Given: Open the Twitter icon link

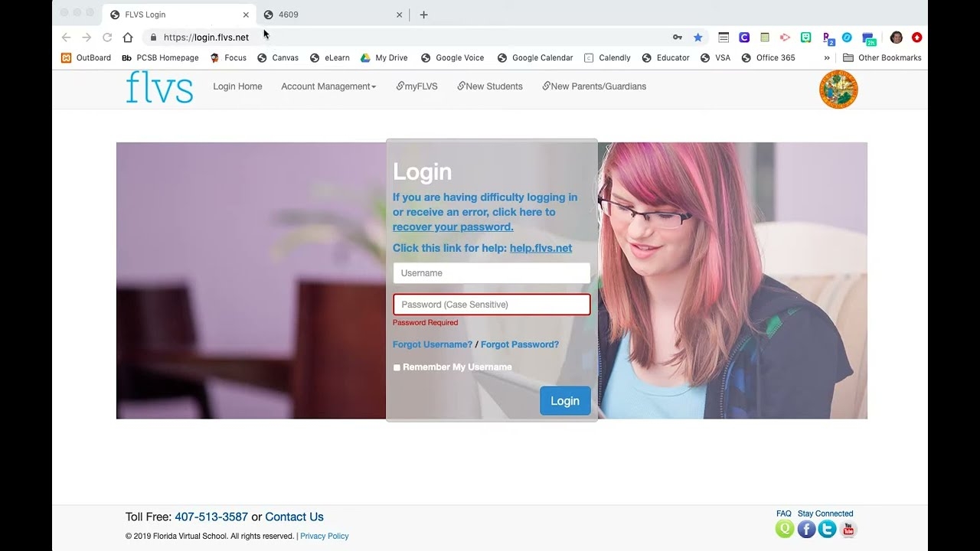Looking at the screenshot, I should click(x=827, y=529).
